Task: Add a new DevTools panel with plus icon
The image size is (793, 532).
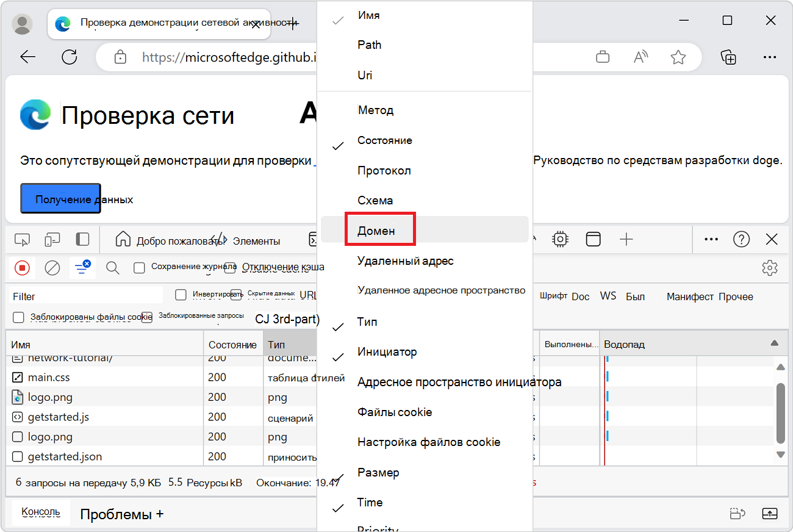Action: tap(626, 239)
